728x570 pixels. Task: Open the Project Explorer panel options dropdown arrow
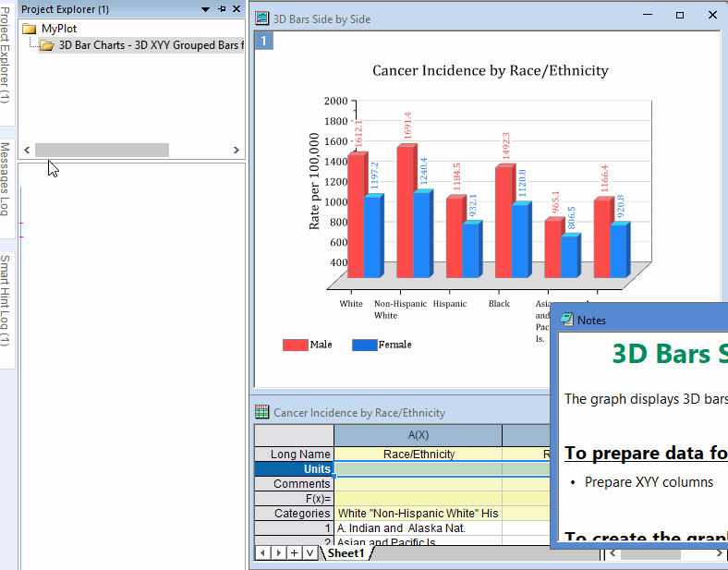point(205,9)
